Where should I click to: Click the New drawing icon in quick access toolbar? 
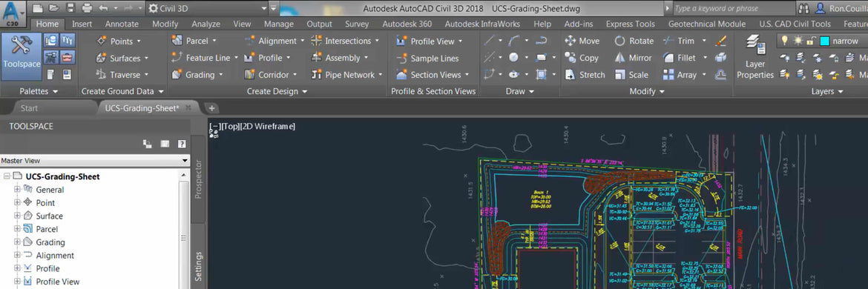pos(37,8)
